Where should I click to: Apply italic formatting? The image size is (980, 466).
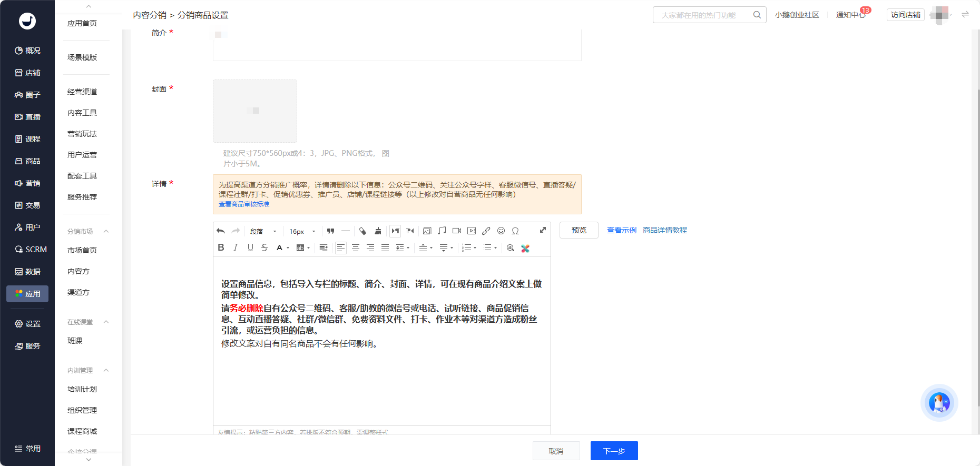click(236, 247)
